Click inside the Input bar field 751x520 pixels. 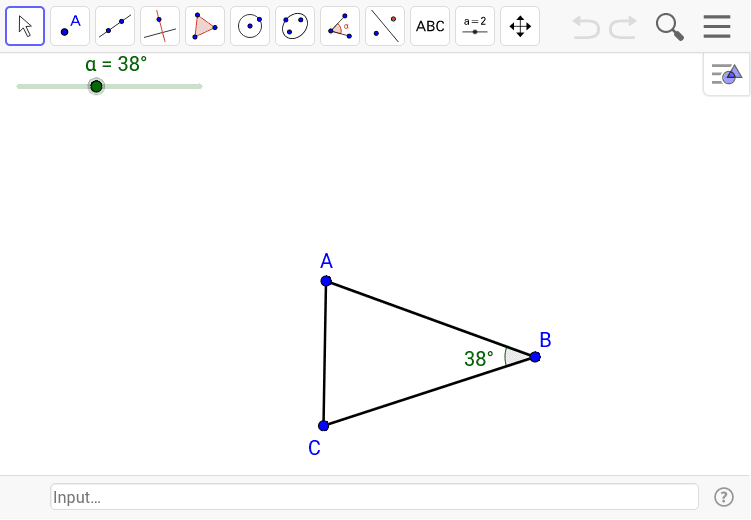(374, 497)
